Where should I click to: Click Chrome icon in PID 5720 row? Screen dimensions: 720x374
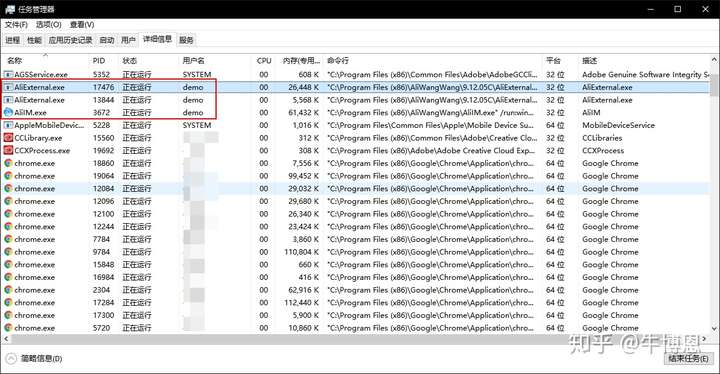pos(8,328)
